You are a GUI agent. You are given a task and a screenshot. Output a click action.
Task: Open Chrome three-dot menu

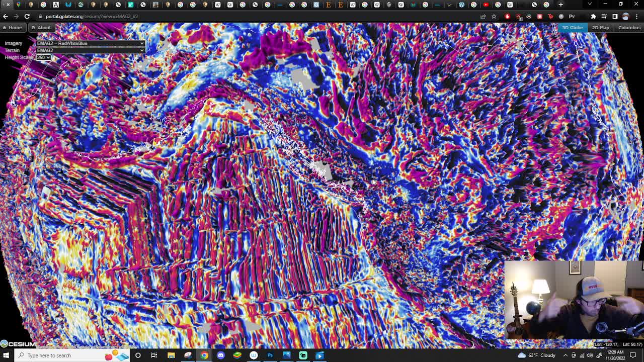click(636, 17)
